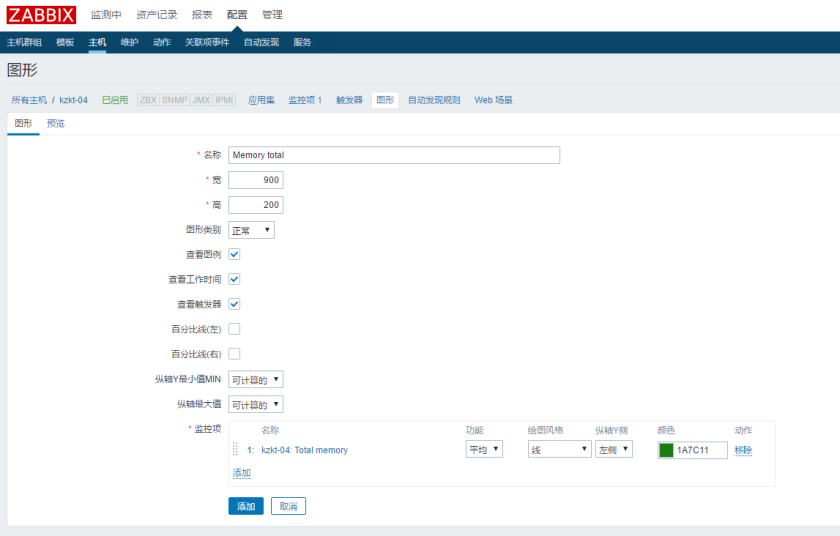Click the 宽 field with 900
This screenshot has height=536, width=840.
pyautogui.click(x=256, y=180)
